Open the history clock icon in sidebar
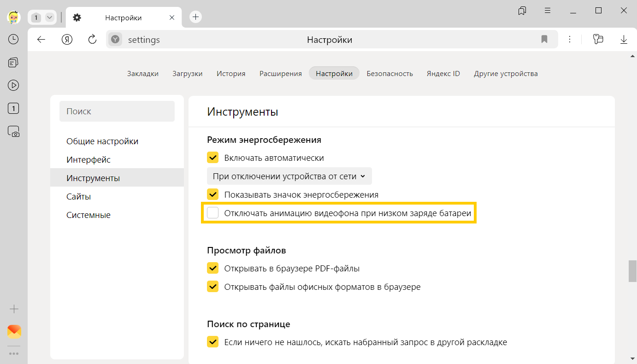 (13, 39)
